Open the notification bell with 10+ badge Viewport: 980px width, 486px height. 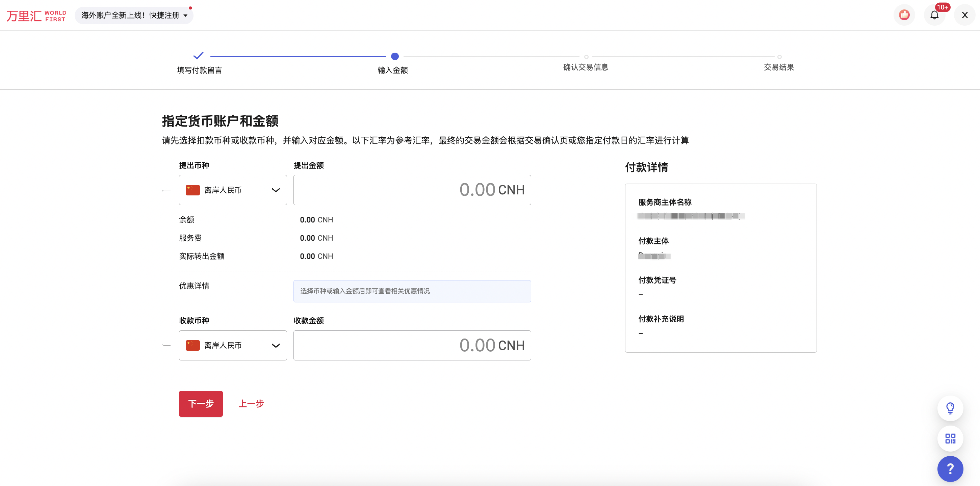[x=935, y=15]
